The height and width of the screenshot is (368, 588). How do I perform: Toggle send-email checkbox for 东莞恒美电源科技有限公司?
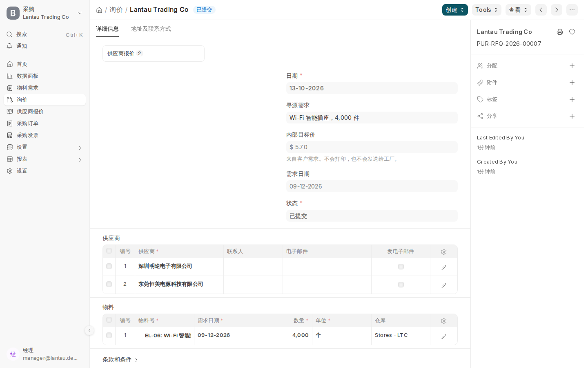(401, 285)
